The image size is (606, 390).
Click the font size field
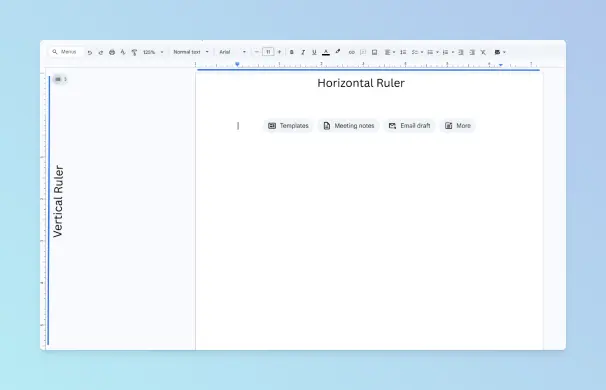(268, 52)
